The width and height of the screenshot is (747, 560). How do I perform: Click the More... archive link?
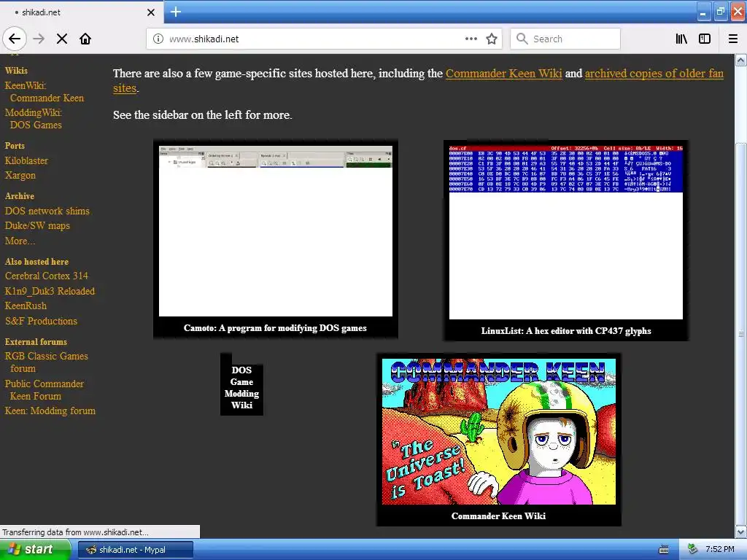20,241
